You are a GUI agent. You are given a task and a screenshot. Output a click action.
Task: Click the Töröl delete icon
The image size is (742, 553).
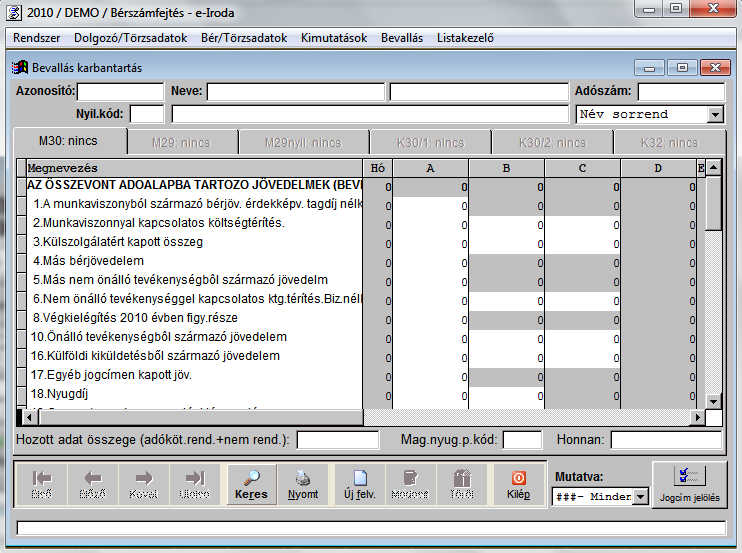(x=461, y=483)
